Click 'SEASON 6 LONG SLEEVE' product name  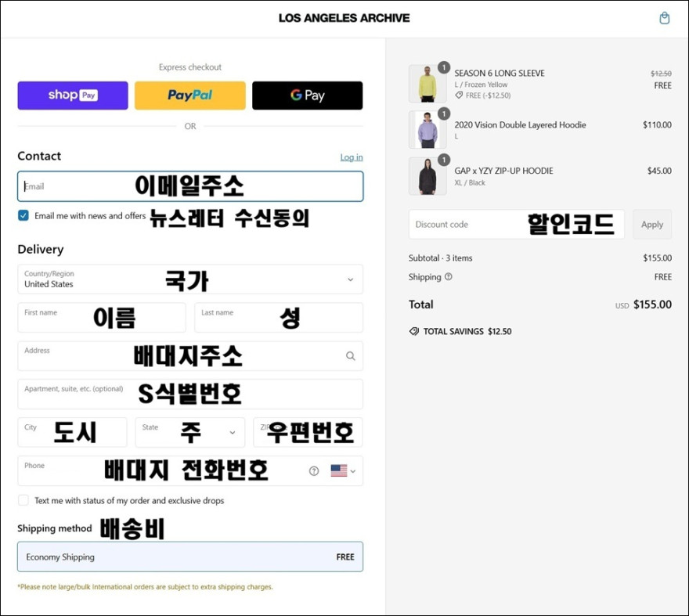(x=500, y=73)
